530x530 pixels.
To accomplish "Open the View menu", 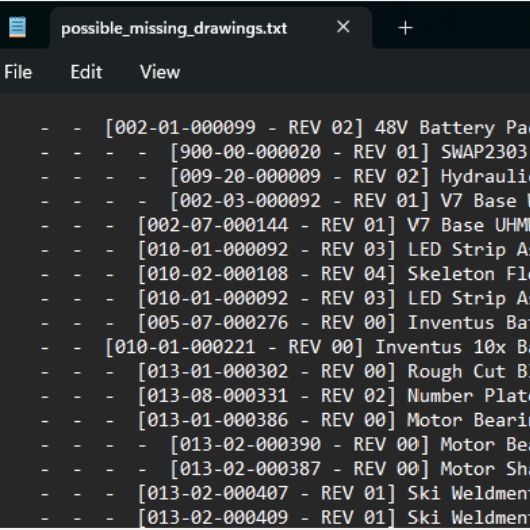I will (160, 72).
